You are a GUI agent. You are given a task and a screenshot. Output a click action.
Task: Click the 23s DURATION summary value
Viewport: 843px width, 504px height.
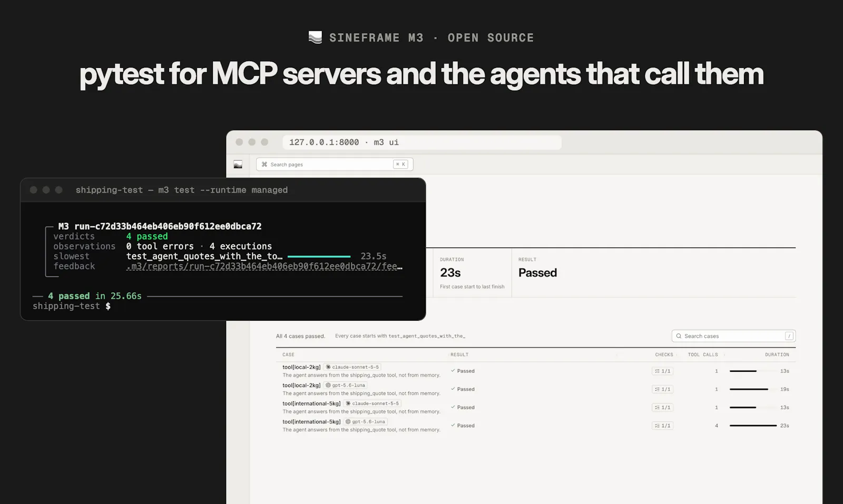coord(450,273)
